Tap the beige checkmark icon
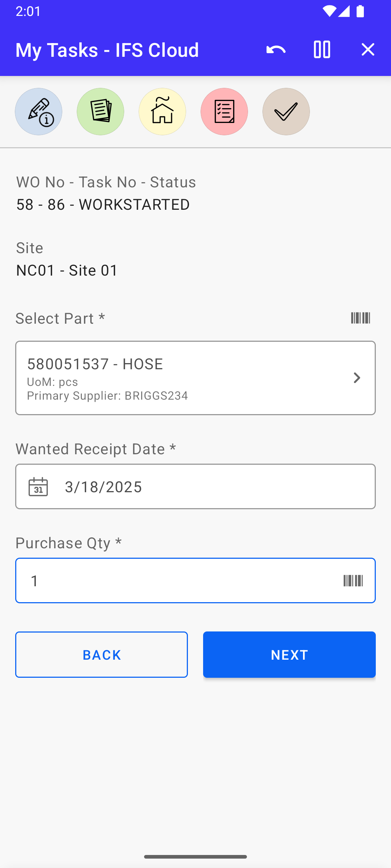This screenshot has width=391, height=868. coord(286,112)
